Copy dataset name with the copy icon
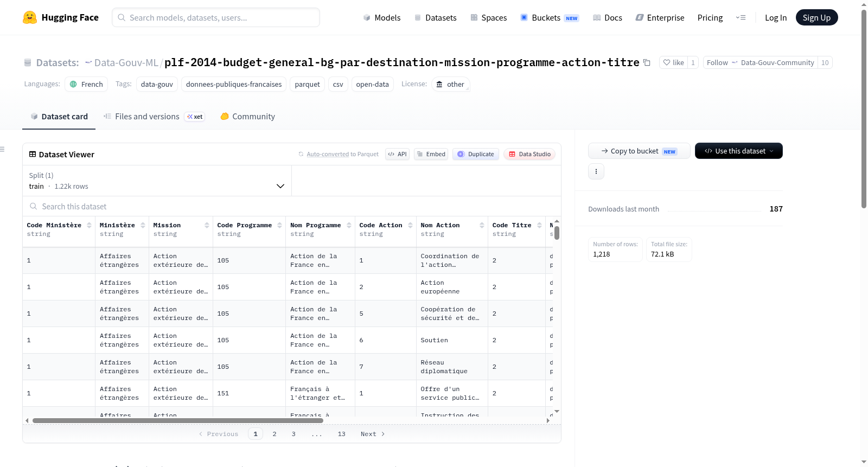The height and width of the screenshot is (467, 868). tap(647, 62)
